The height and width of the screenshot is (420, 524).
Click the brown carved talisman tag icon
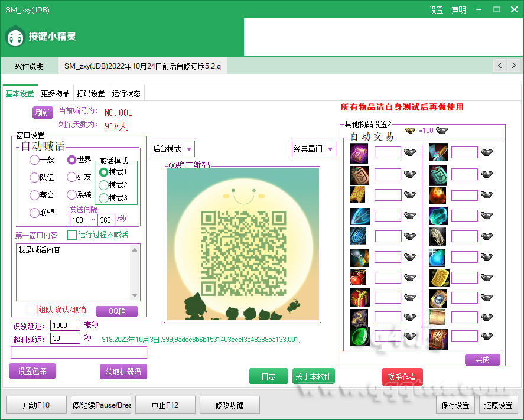pyautogui.click(x=359, y=175)
